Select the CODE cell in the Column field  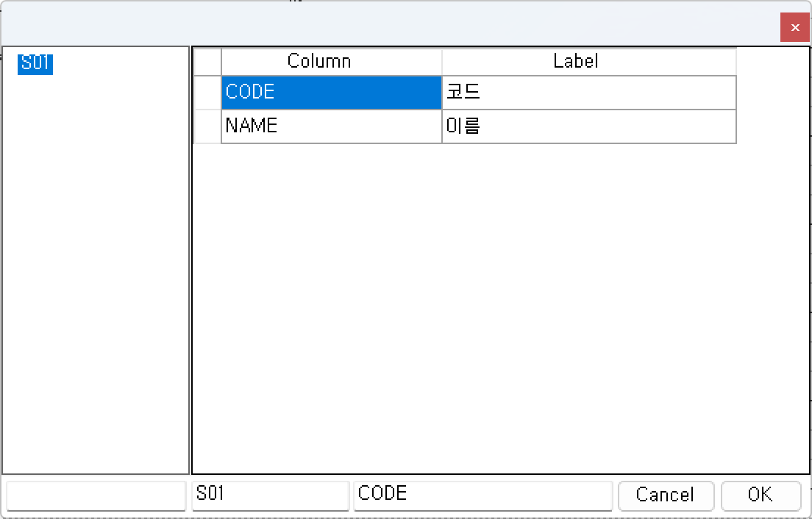click(x=331, y=93)
